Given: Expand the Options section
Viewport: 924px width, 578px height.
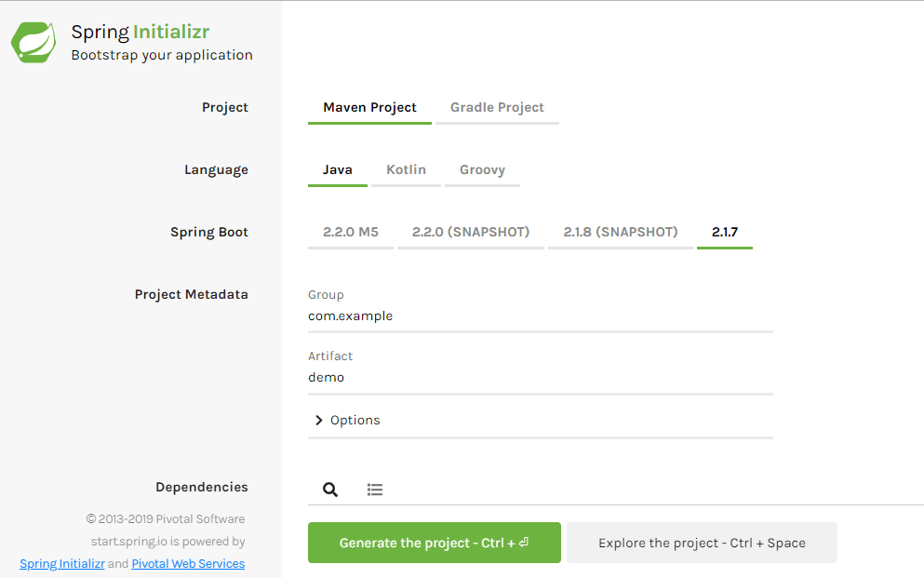Looking at the screenshot, I should point(541,420).
